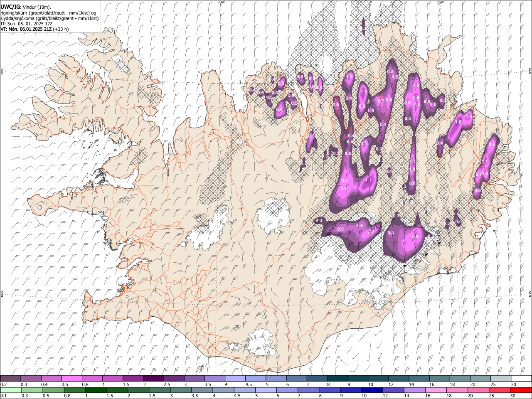The image size is (532, 399).
Task: Pick the deep blue 10–12 swatch, lower legend row
Action: 372,390
